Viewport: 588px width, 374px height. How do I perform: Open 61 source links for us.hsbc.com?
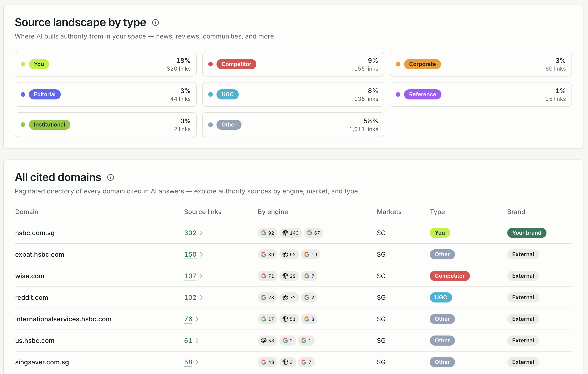pyautogui.click(x=188, y=341)
